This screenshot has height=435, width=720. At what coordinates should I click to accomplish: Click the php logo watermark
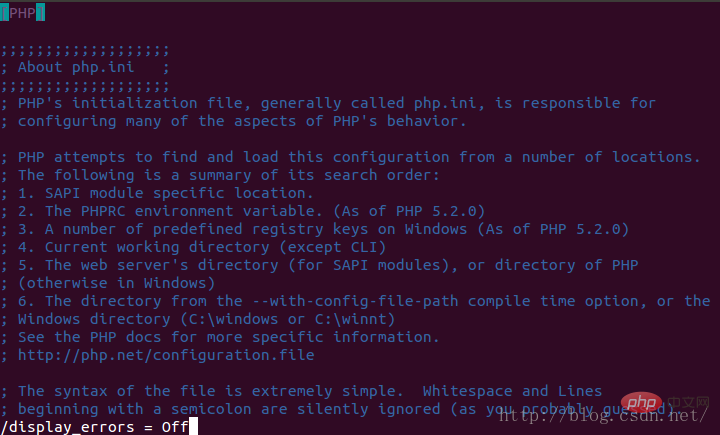tap(641, 403)
